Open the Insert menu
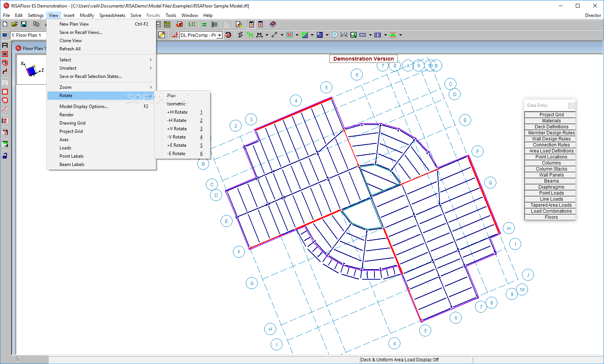The image size is (604, 364). (69, 15)
